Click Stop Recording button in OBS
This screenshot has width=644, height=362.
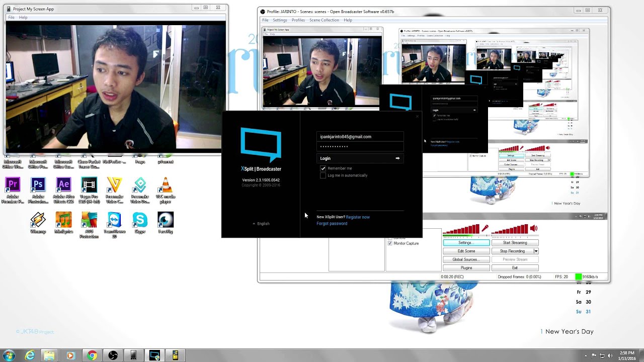(512, 251)
